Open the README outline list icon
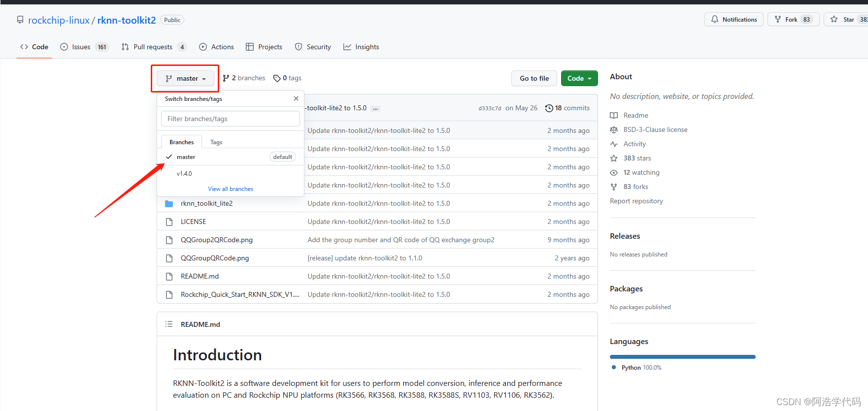Viewport: 868px width, 411px height. pos(169,324)
